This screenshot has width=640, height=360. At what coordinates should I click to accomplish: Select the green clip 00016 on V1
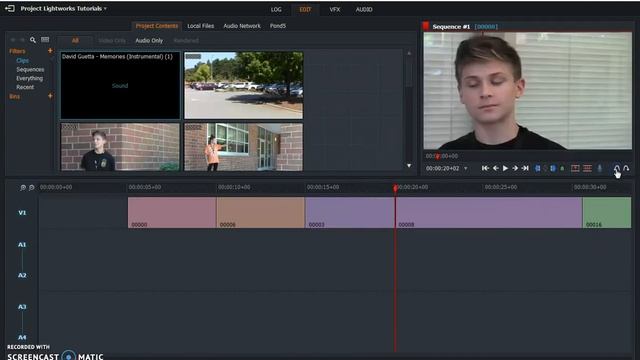pyautogui.click(x=607, y=213)
